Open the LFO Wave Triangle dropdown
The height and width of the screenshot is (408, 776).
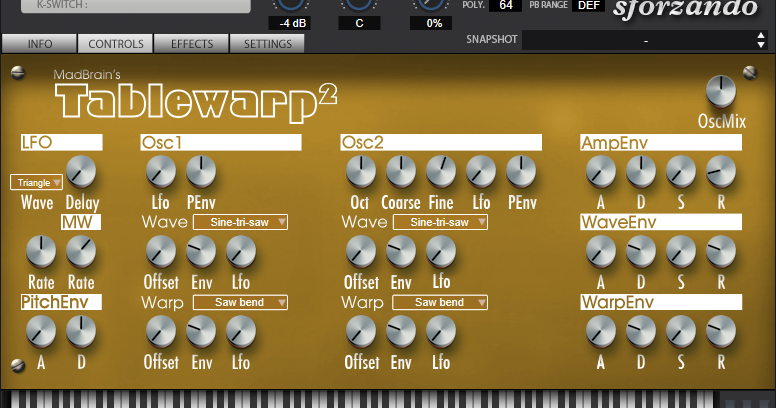[x=37, y=183]
